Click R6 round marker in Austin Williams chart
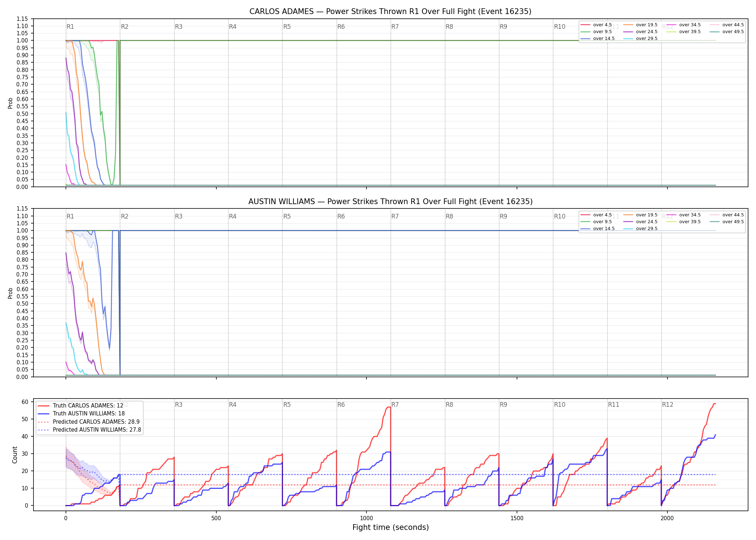Image resolution: width=756 pixels, height=540 pixels. 341,216
